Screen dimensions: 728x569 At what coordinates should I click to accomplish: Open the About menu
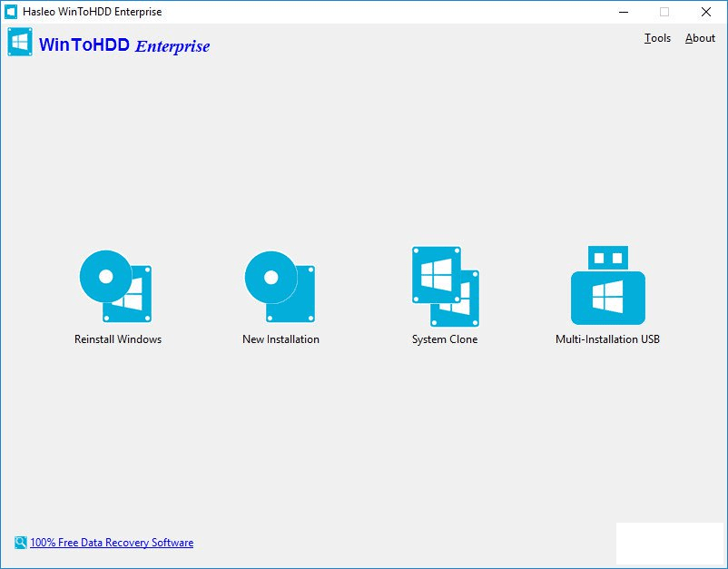pyautogui.click(x=700, y=38)
